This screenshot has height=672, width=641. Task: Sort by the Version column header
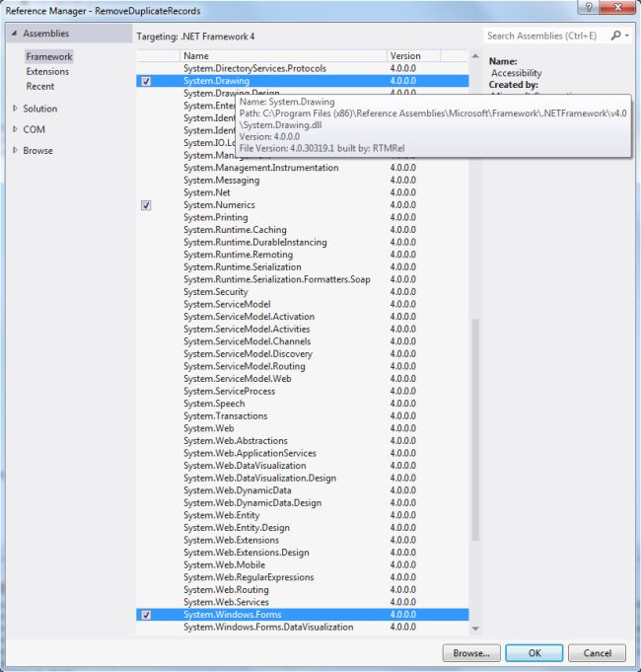413,55
